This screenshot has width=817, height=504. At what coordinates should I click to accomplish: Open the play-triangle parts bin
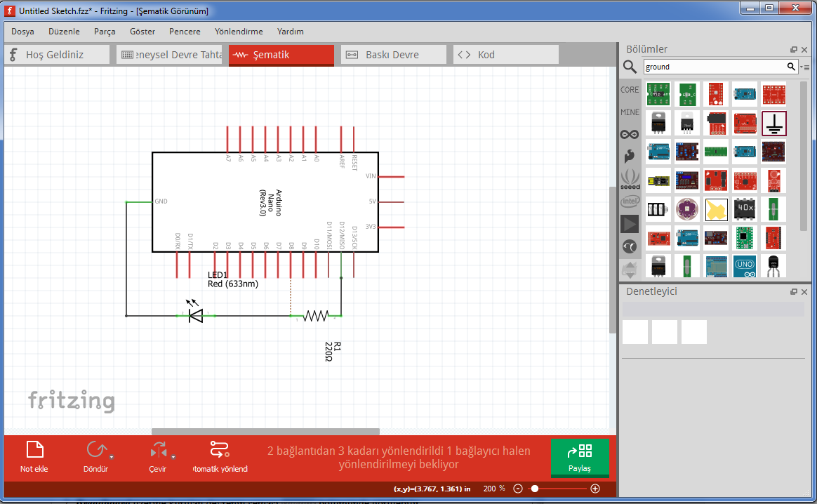pyautogui.click(x=630, y=224)
